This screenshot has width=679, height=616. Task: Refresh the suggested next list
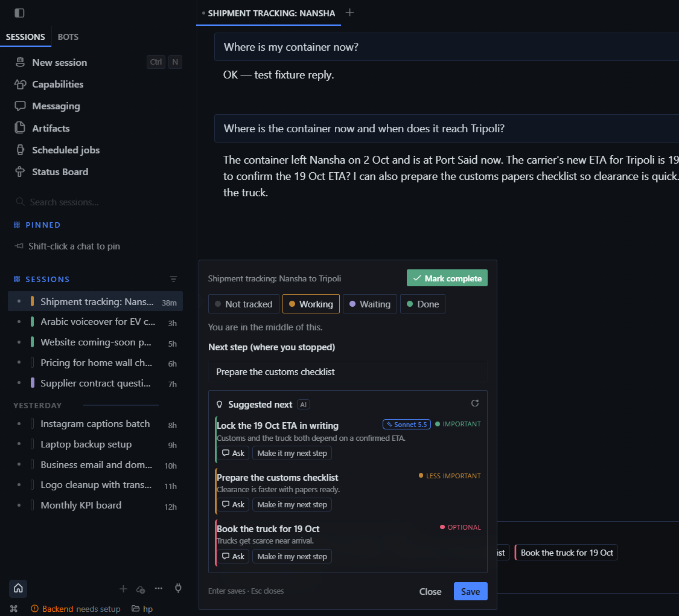475,403
